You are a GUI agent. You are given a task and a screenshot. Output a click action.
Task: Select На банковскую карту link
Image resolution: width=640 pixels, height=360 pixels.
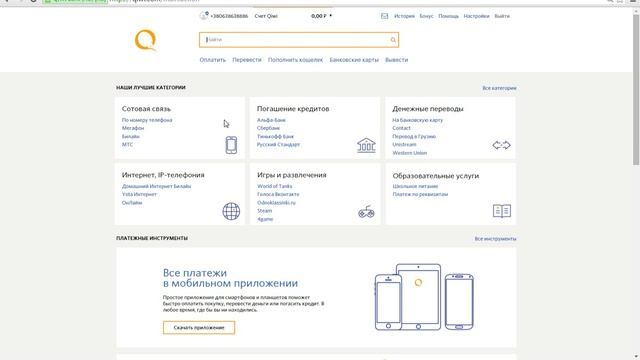point(418,120)
